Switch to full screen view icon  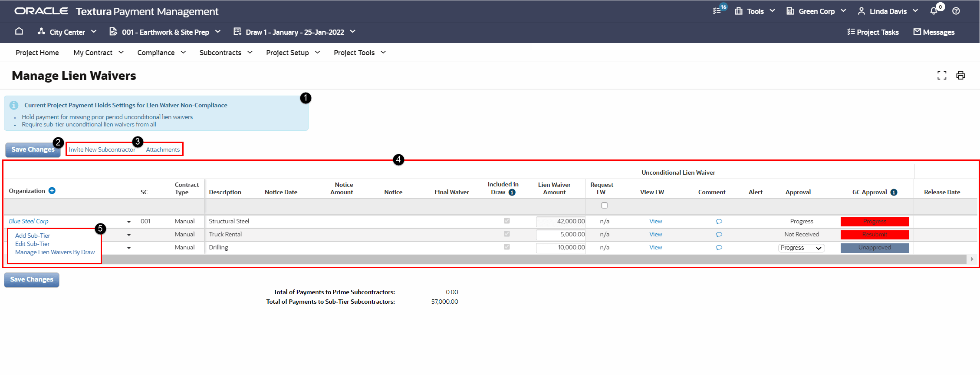coord(942,75)
